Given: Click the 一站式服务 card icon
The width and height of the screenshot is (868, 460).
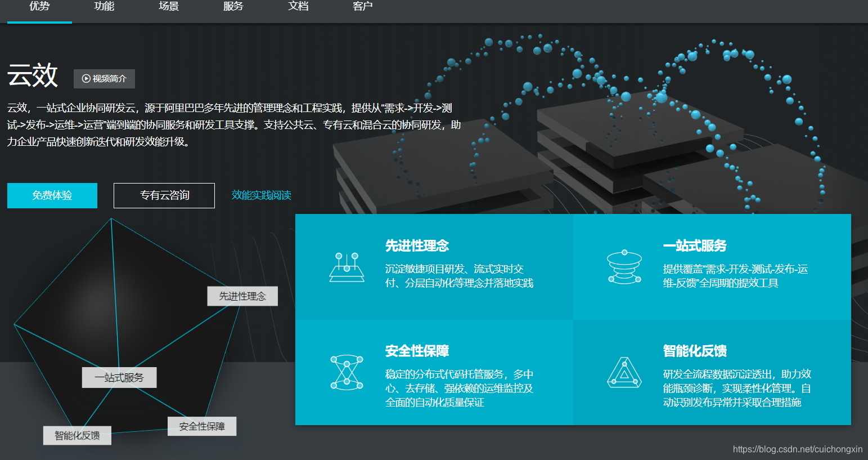Looking at the screenshot, I should [624, 267].
